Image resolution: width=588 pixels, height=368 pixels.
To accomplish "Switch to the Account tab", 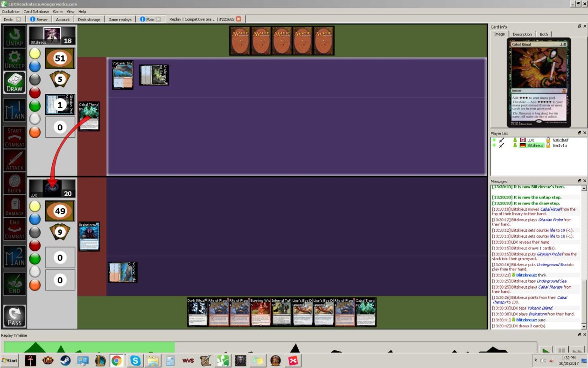I will point(63,19).
